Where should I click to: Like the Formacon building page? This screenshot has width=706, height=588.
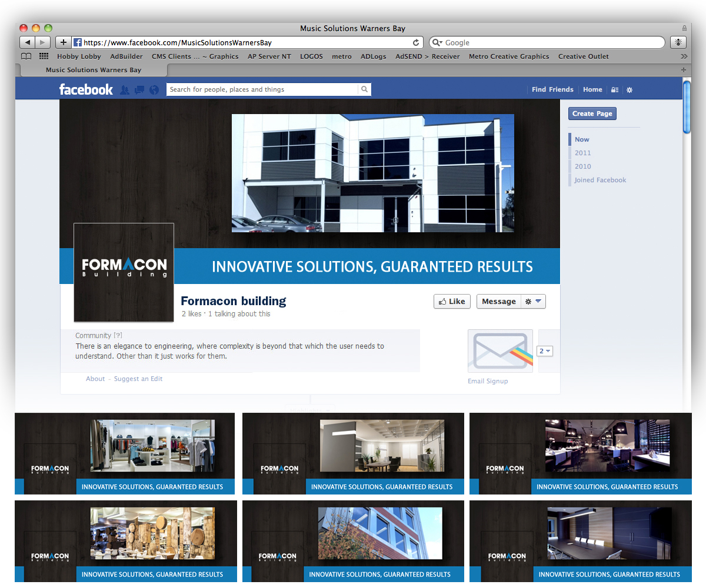[x=452, y=302]
